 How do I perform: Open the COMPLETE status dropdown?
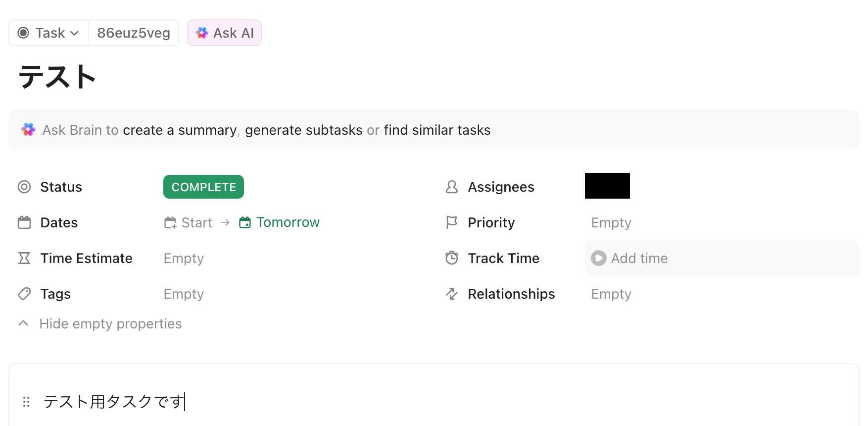tap(203, 187)
